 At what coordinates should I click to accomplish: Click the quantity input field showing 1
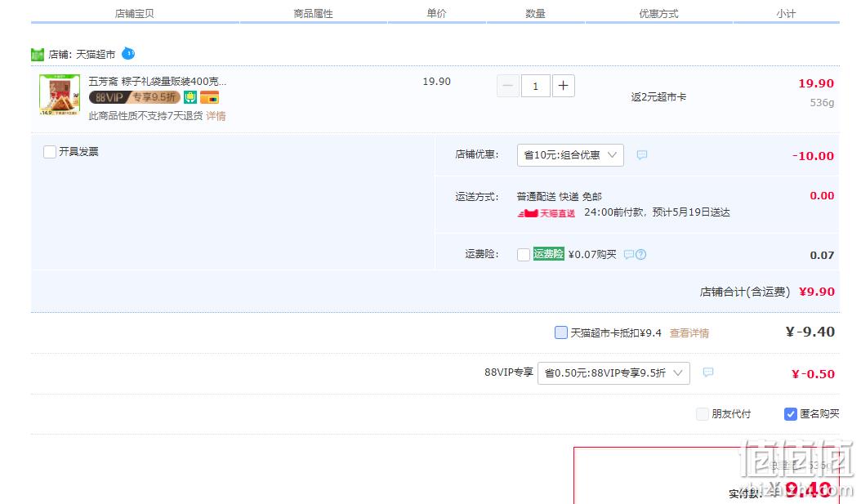tap(535, 86)
